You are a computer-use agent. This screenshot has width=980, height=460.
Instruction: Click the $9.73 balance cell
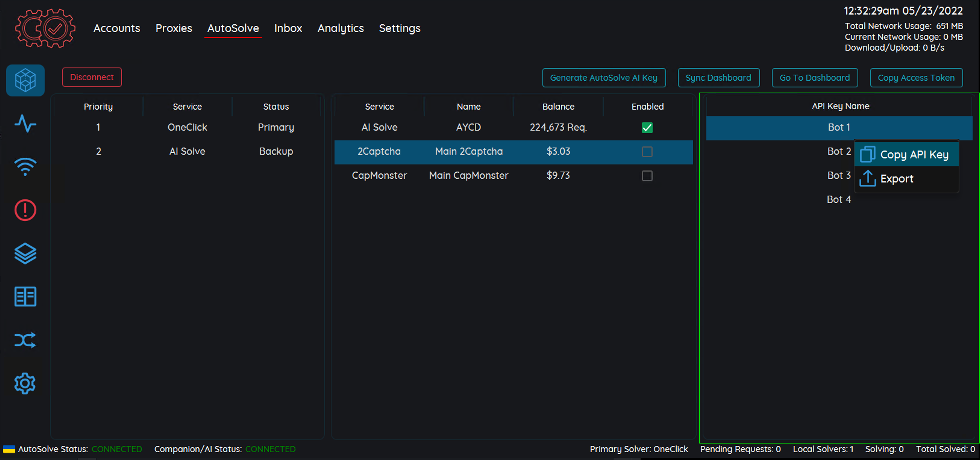[558, 175]
